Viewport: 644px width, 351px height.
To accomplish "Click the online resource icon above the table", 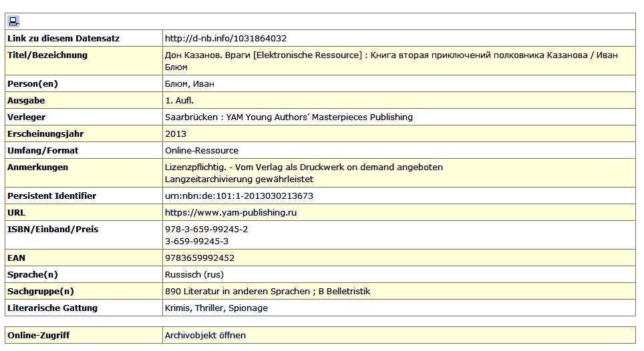I will point(13,21).
